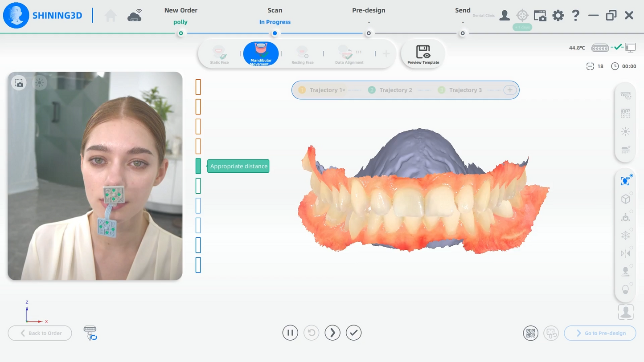
Task: Select the Data Alignment step
Action: tap(349, 54)
